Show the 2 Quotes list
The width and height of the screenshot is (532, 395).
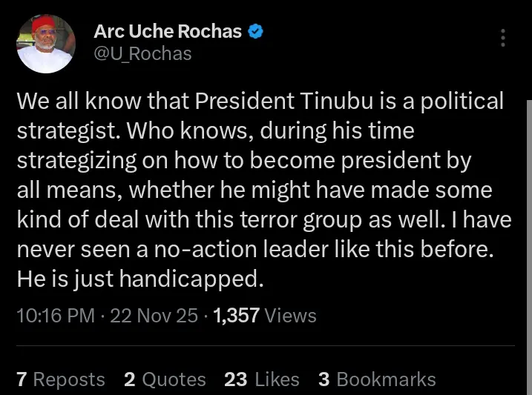[165, 379]
